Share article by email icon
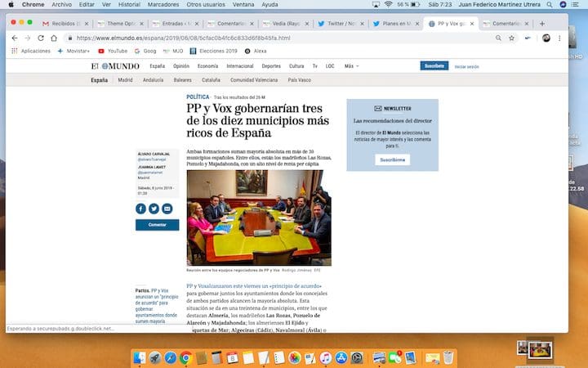The image size is (588, 368). pyautogui.click(x=167, y=209)
